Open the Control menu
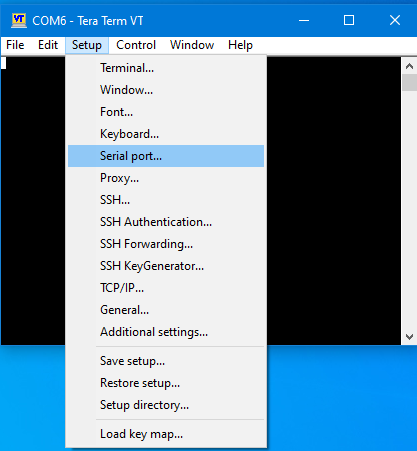The height and width of the screenshot is (451, 417). [136, 45]
